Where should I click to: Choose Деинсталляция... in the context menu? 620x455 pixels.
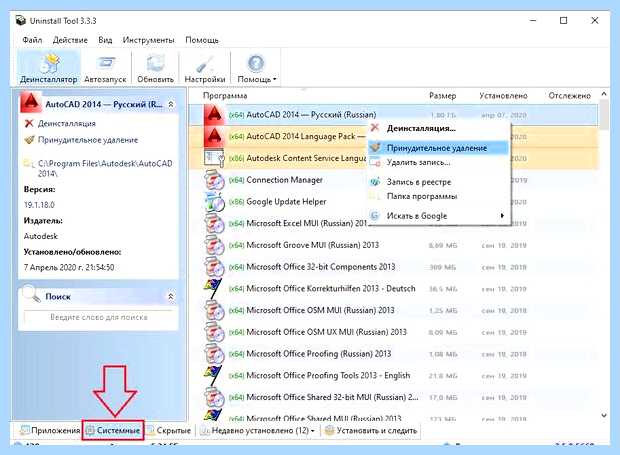pos(438,128)
